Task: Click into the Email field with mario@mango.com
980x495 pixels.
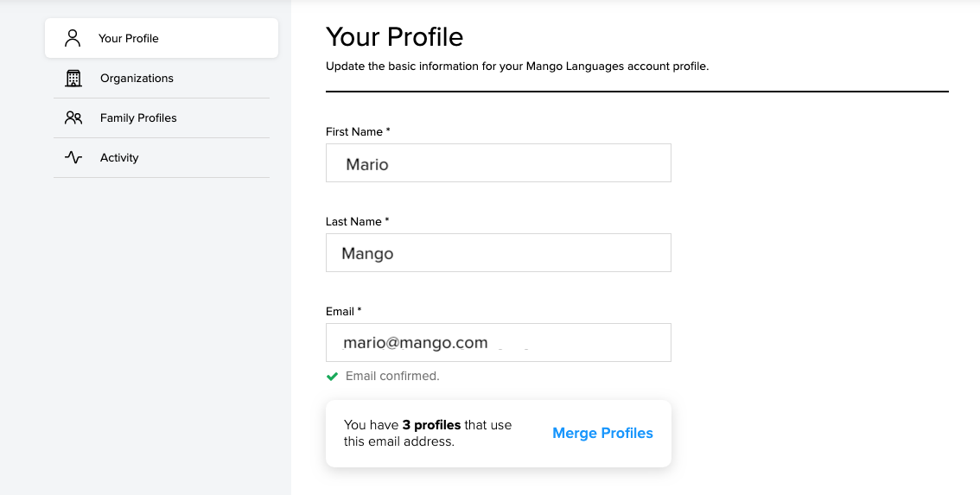Action: 498,342
